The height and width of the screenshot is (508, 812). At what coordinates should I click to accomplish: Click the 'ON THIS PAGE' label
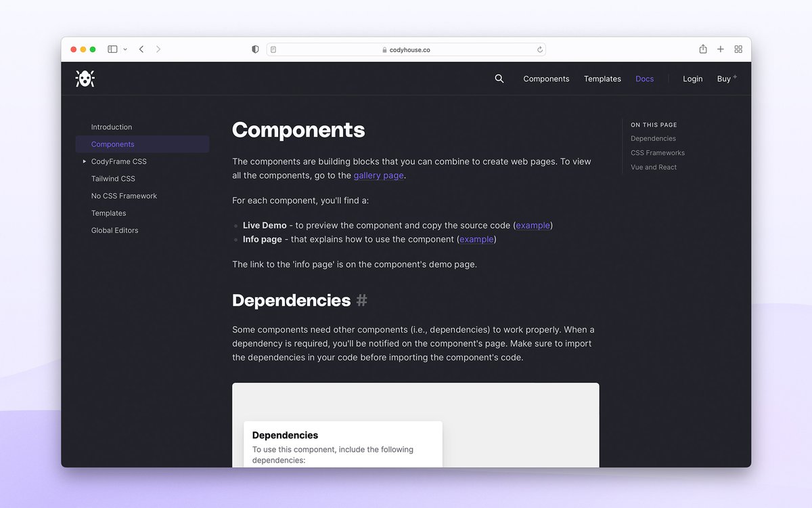coord(654,125)
